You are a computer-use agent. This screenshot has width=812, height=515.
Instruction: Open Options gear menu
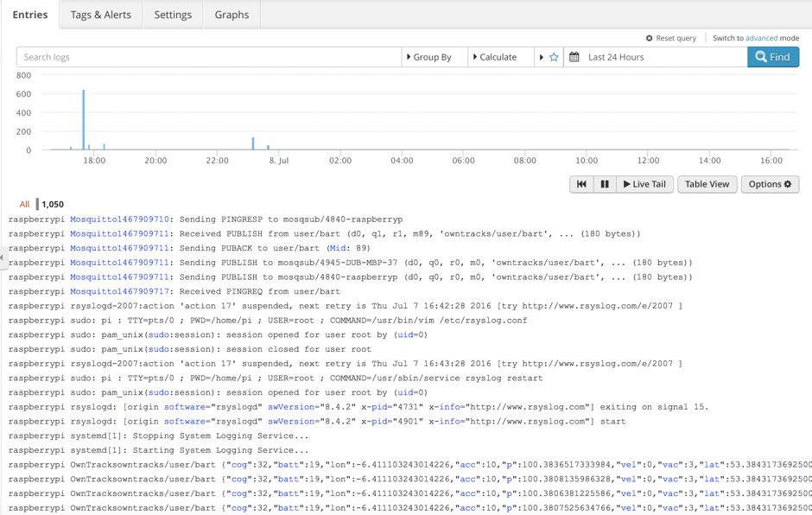[x=769, y=184]
